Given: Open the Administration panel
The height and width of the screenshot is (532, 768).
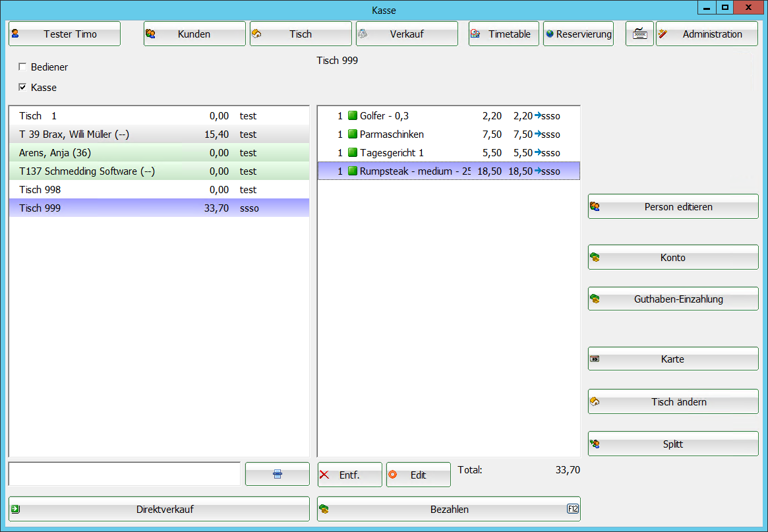Looking at the screenshot, I should click(707, 34).
